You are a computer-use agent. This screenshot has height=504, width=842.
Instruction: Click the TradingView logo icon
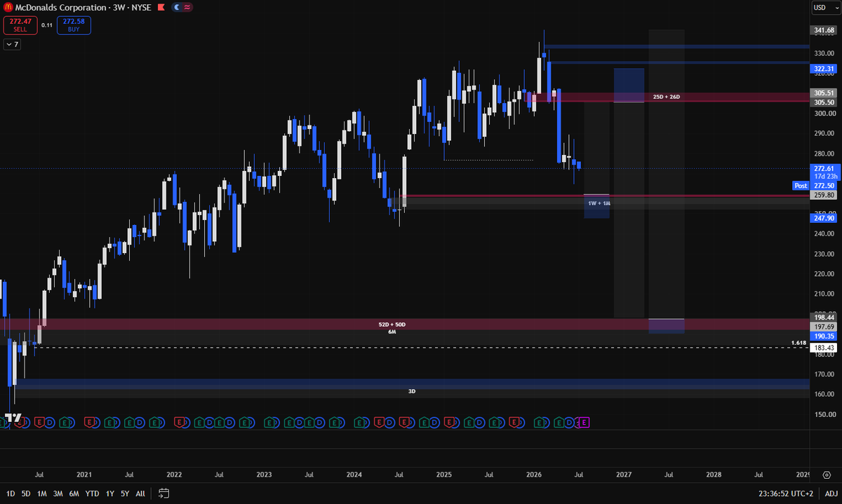tap(13, 418)
